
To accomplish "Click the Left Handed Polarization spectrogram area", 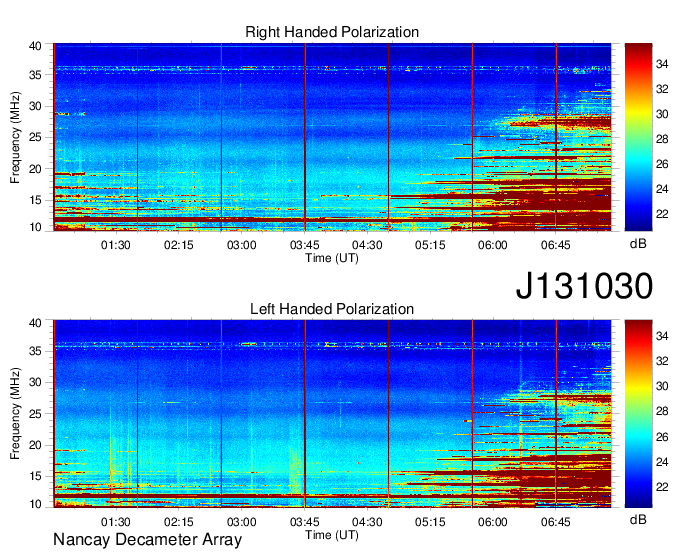I will 332,414.
